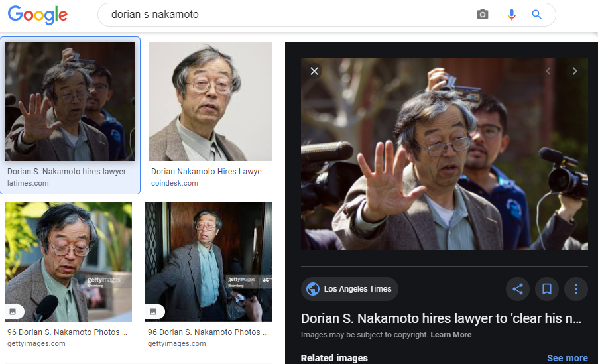Viewport: 598px width, 364px height.
Task: Open the latimes.com result thumbnail
Action: coord(70,101)
